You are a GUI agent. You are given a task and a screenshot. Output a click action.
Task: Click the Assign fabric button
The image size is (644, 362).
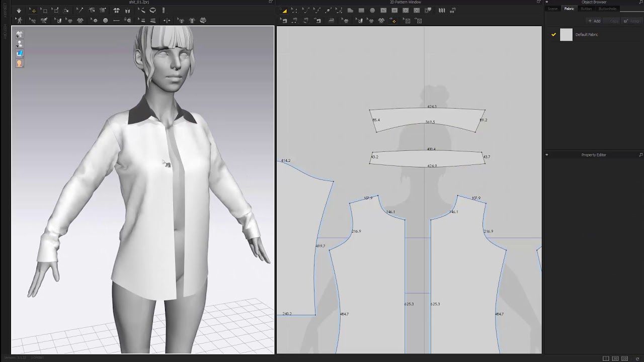coord(632,21)
